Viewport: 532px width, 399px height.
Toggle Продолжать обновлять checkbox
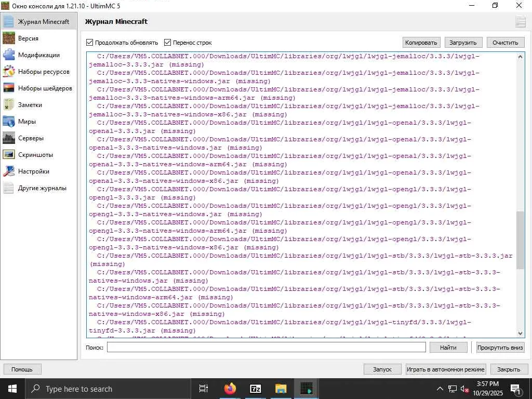(x=122, y=43)
